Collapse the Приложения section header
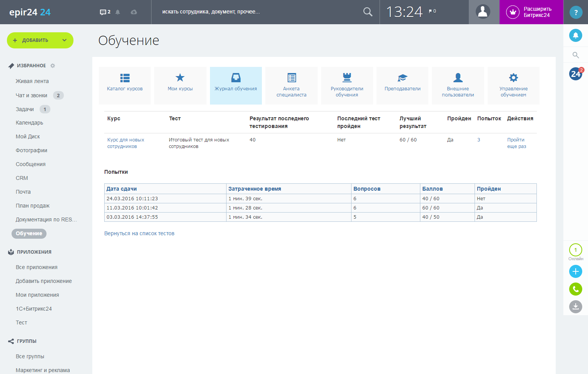Image resolution: width=588 pixels, height=374 pixels. [x=34, y=252]
